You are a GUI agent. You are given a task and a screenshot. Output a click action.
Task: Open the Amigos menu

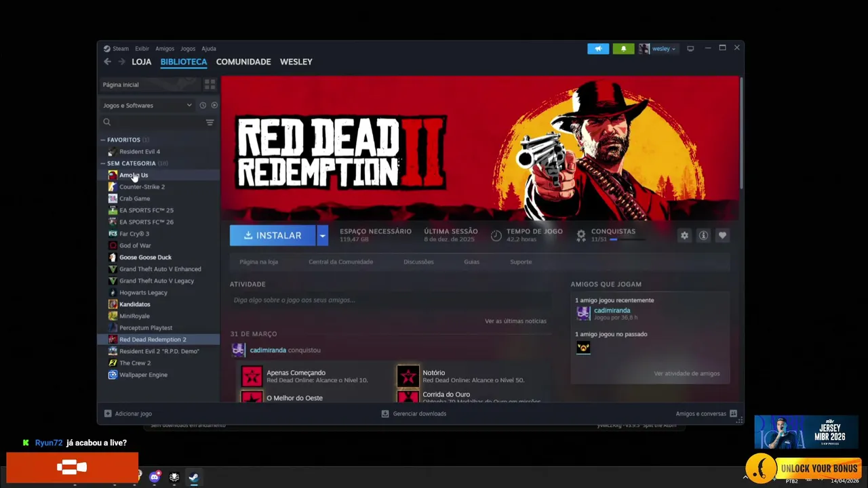[165, 49]
